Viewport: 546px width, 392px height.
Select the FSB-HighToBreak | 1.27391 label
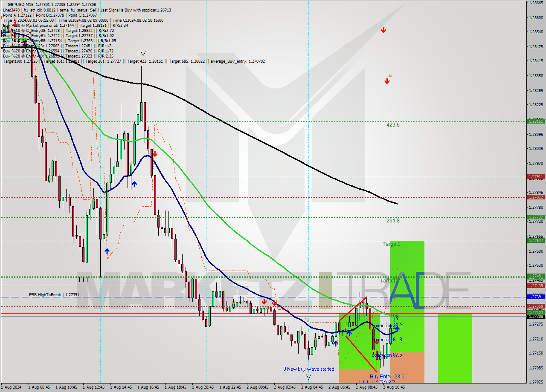[x=54, y=295]
